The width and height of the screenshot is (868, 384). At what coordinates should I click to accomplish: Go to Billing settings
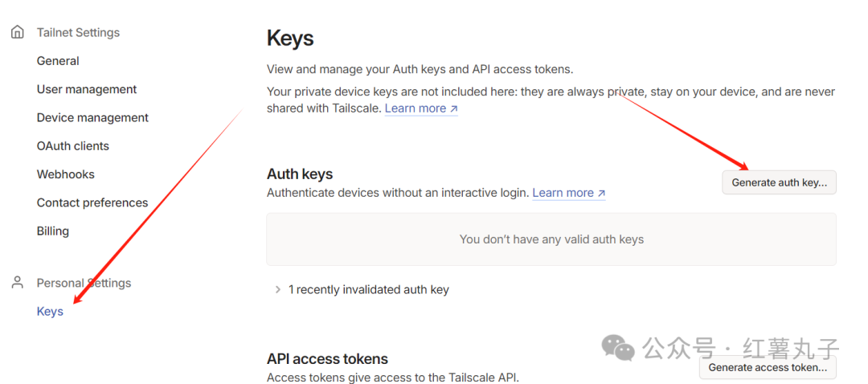52,231
